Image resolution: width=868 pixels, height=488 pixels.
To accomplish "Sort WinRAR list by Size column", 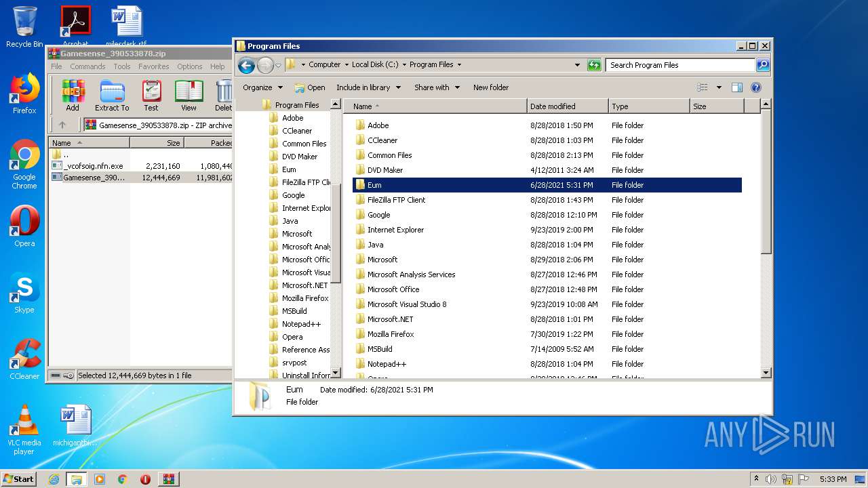I will click(x=157, y=143).
